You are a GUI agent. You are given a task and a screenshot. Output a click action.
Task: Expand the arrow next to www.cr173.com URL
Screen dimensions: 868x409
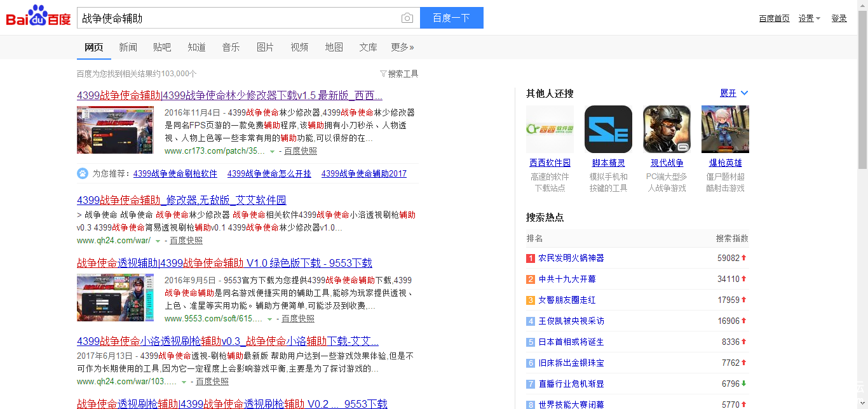tap(272, 152)
